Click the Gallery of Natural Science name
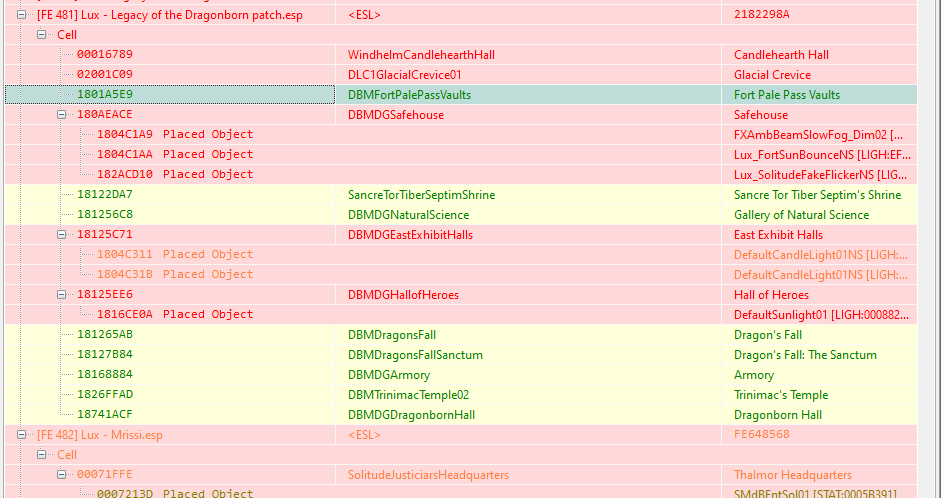Viewport: 941px width, 498px height. click(802, 215)
